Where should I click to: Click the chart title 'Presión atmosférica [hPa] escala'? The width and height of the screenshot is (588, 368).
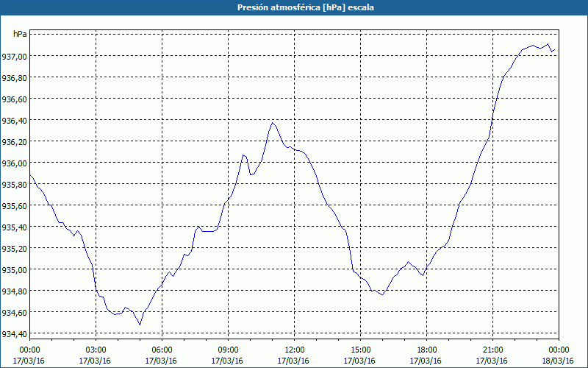pyautogui.click(x=294, y=7)
